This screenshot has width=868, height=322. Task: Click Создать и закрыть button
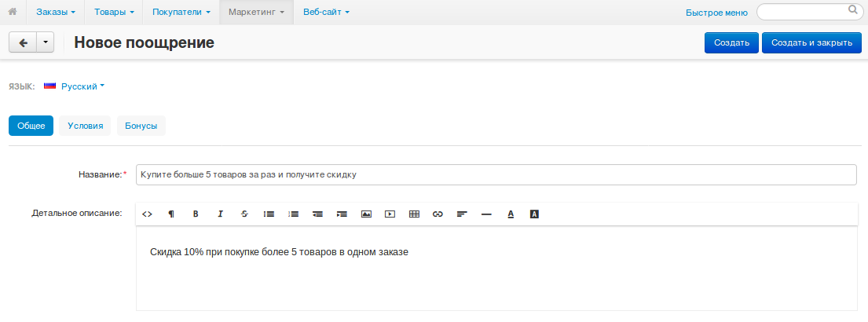pos(811,42)
